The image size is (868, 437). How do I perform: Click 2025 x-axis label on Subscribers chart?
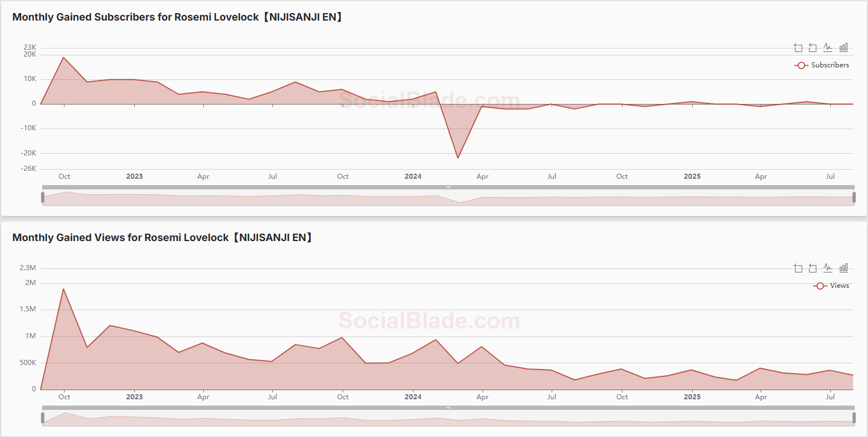tap(692, 177)
